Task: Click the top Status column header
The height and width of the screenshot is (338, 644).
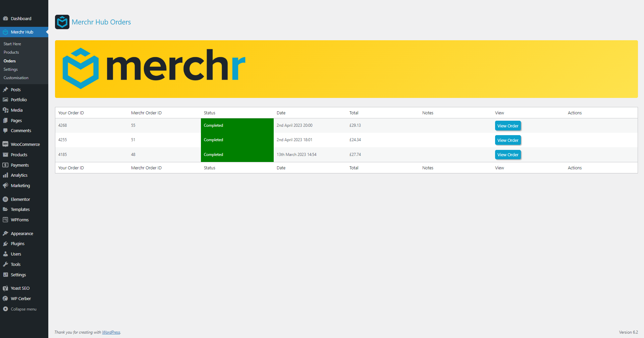Action: pos(210,113)
